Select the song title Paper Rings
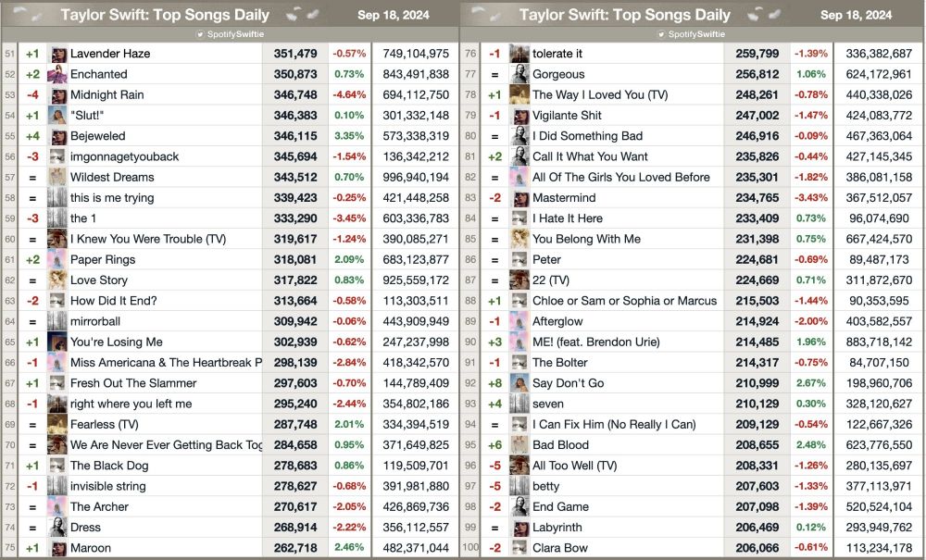The image size is (926, 560). (103, 260)
